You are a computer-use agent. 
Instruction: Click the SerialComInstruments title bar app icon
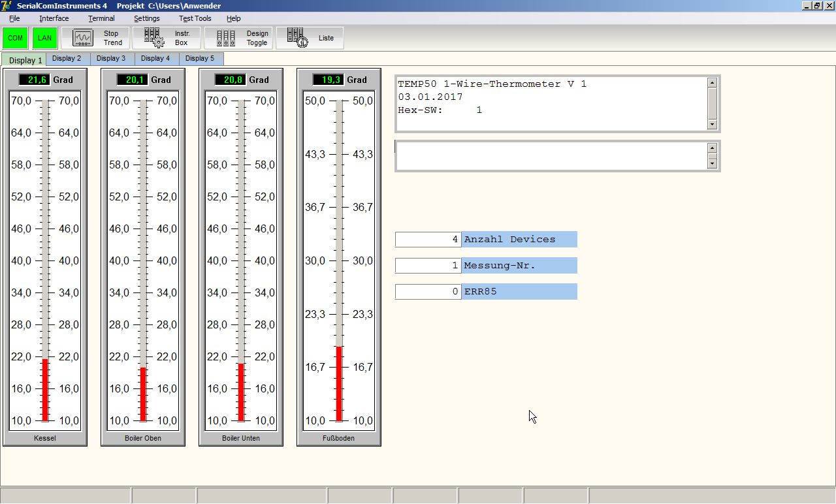(6, 5)
